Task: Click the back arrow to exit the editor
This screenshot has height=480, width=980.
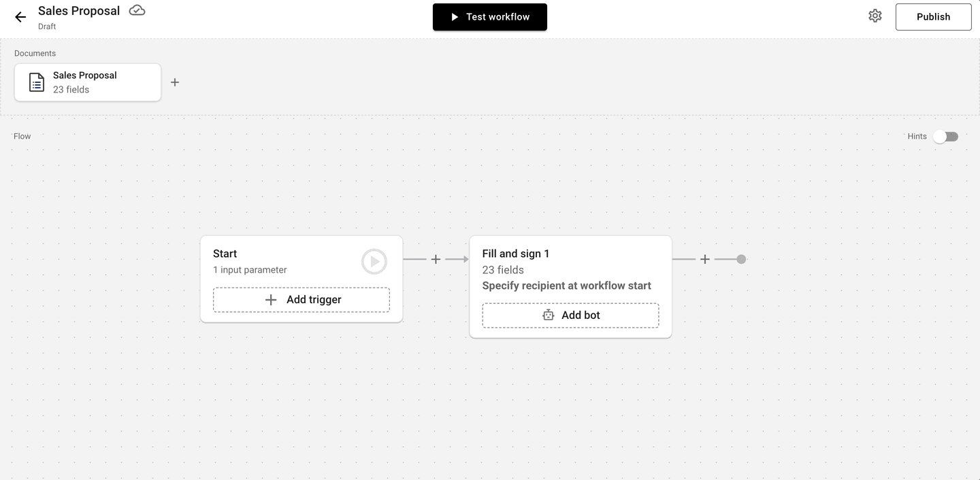Action: (20, 16)
